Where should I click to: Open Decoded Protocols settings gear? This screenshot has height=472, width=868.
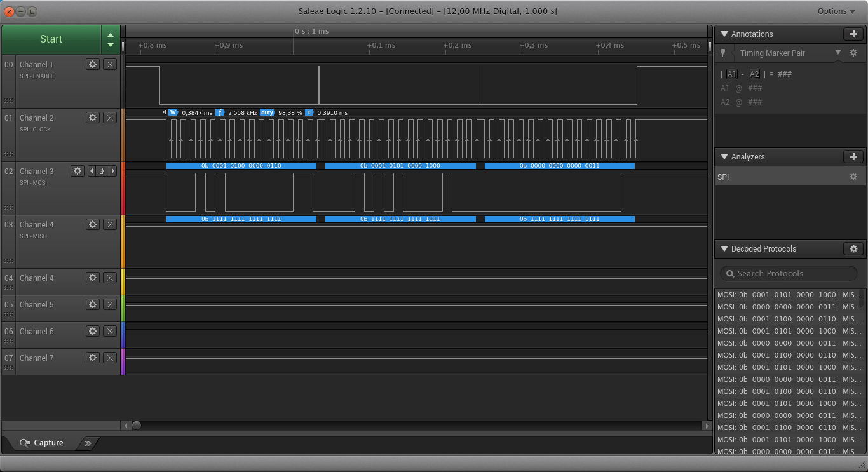tap(853, 248)
